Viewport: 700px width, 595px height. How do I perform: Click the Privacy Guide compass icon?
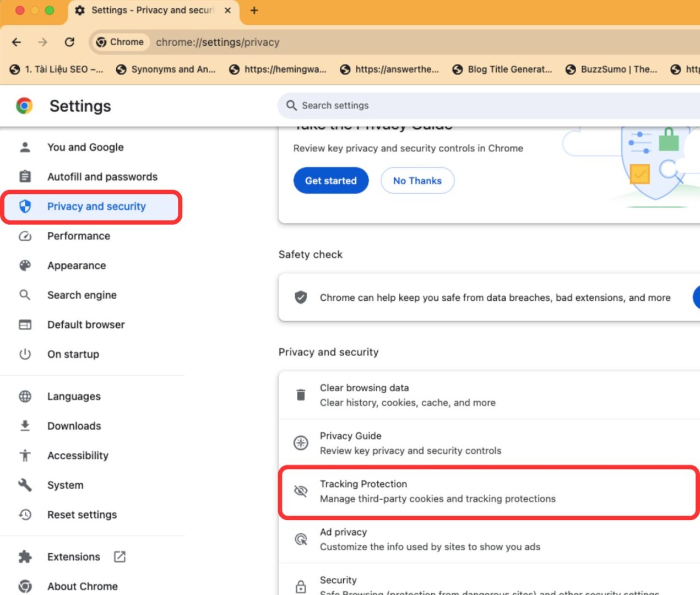click(x=301, y=443)
